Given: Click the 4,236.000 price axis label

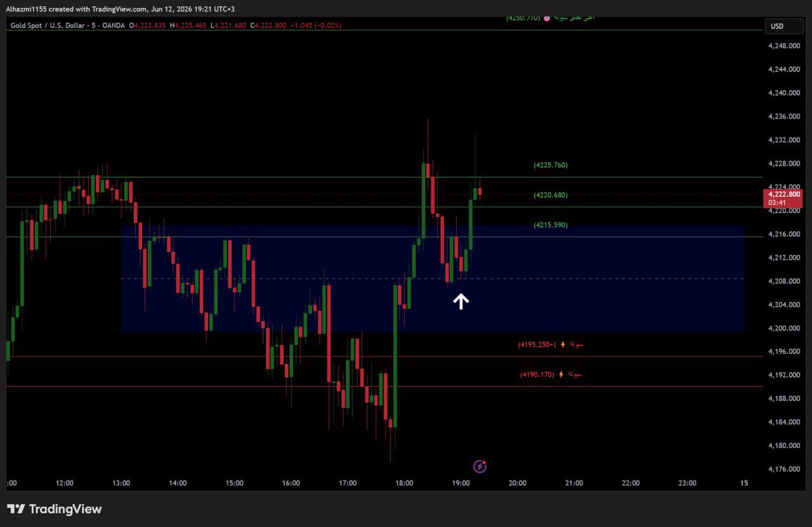Looking at the screenshot, I should pos(785,116).
